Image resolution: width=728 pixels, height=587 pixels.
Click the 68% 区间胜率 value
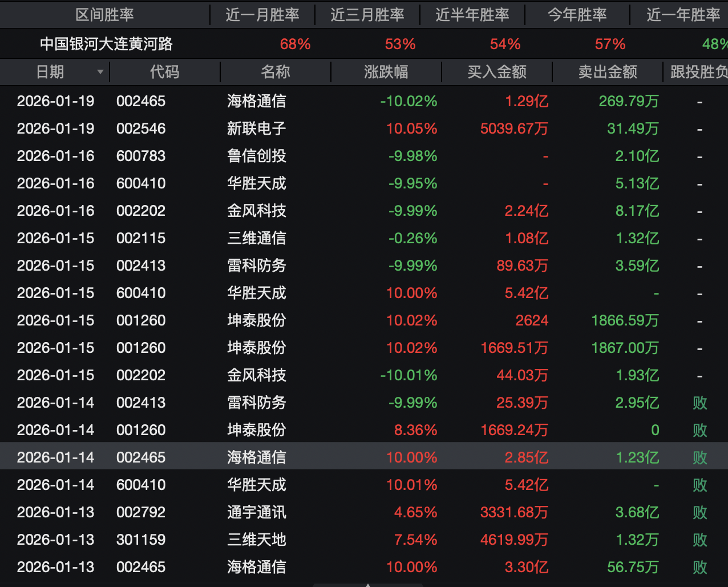pyautogui.click(x=295, y=43)
